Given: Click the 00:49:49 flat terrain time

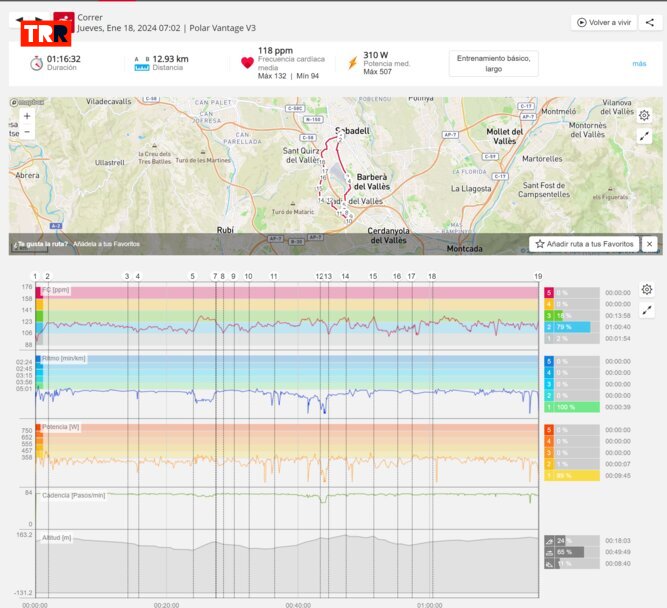Looking at the screenshot, I should pyautogui.click(x=618, y=552).
